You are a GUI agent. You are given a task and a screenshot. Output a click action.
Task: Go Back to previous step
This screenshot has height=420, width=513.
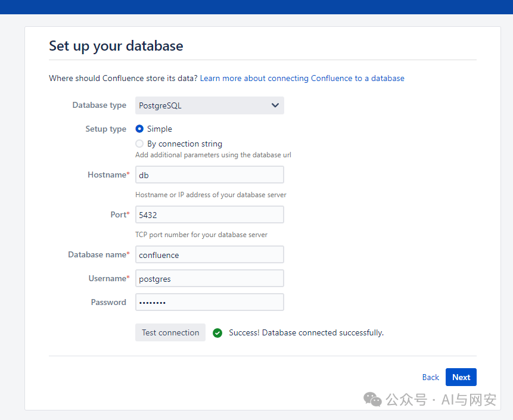tap(431, 377)
